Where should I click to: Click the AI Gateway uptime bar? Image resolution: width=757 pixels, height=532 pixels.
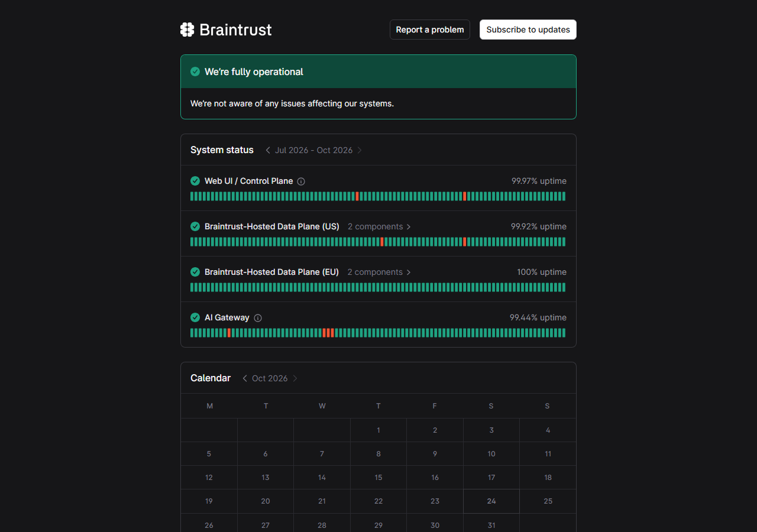tap(378, 333)
